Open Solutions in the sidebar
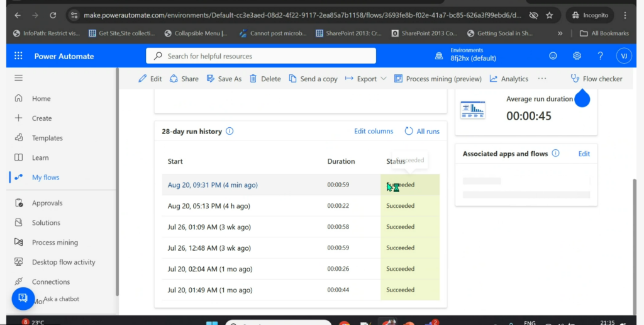 [x=46, y=222]
